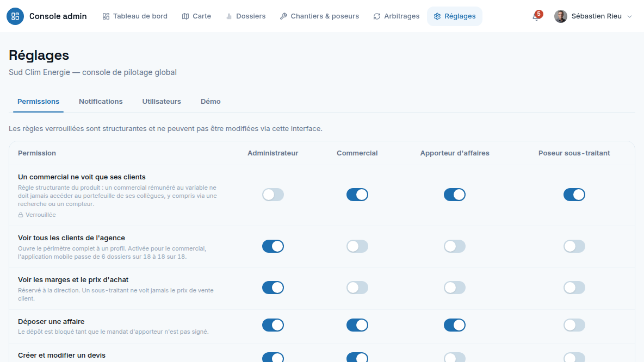
Task: Disable Apporteur d'affaires for 'Déposer une affaire'
Action: tap(455, 325)
